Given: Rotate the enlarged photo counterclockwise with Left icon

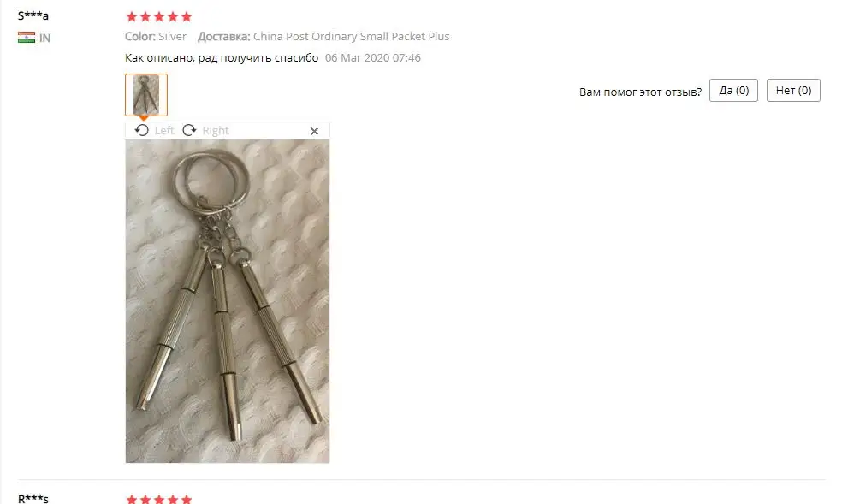Looking at the screenshot, I should [x=142, y=130].
